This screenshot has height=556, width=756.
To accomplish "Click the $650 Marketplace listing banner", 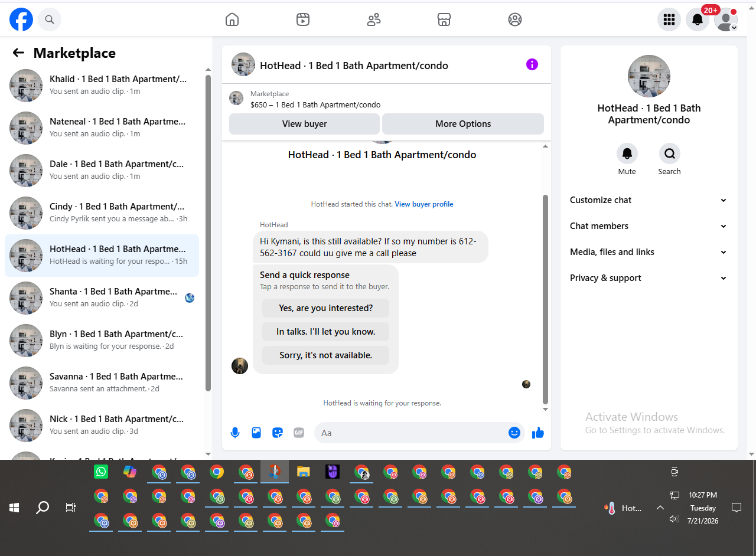I will coord(386,99).
